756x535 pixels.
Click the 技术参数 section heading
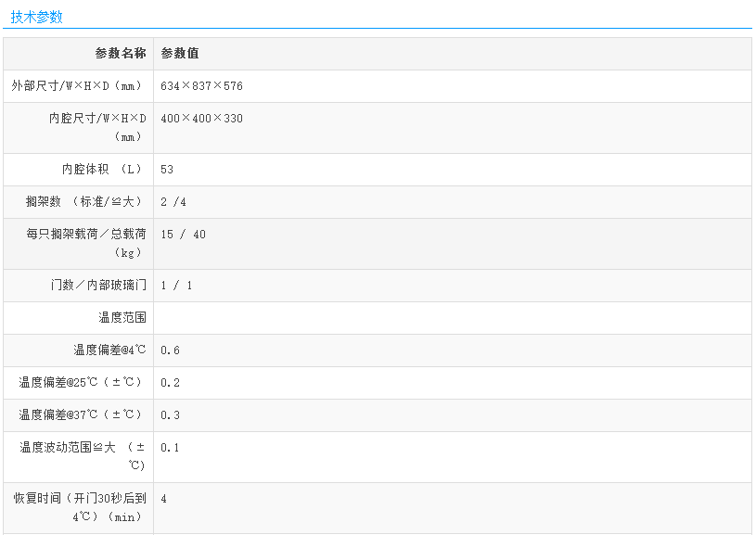point(37,17)
